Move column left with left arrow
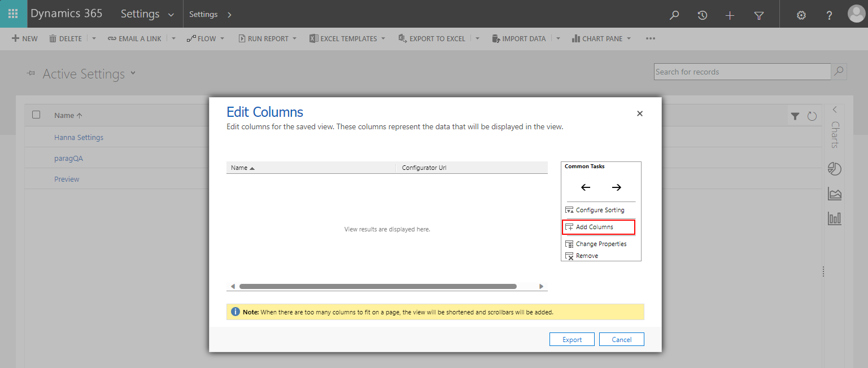This screenshot has height=368, width=868. pyautogui.click(x=586, y=187)
